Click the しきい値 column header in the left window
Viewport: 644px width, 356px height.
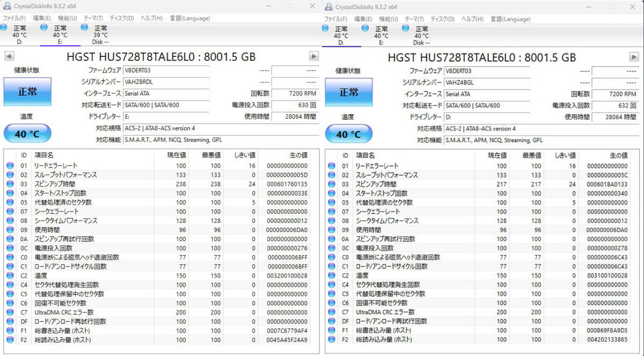[x=245, y=155]
